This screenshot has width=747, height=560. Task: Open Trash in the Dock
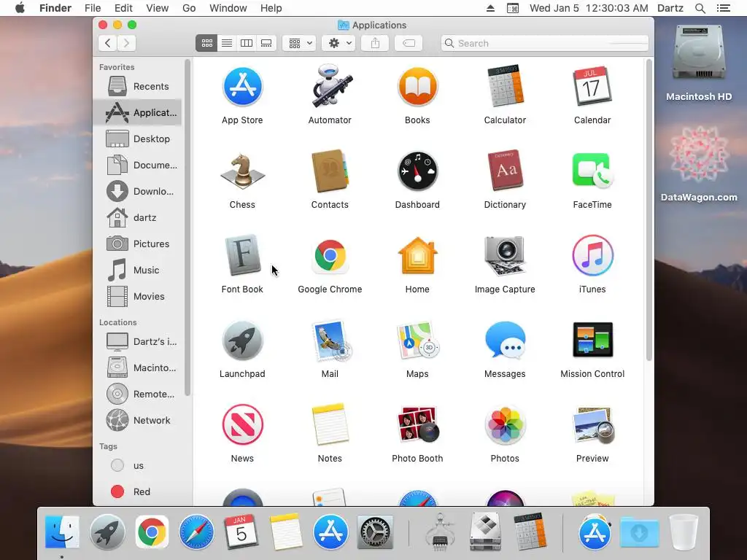coord(684,532)
